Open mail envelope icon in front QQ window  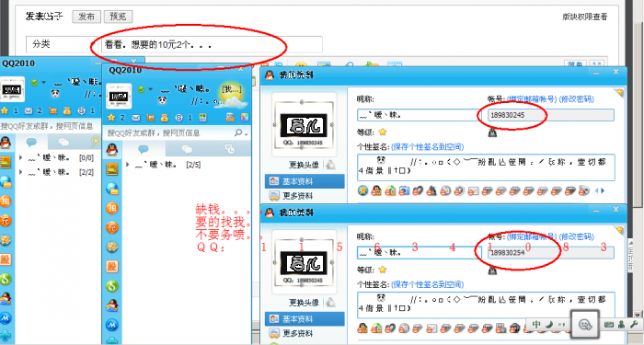click(x=135, y=118)
